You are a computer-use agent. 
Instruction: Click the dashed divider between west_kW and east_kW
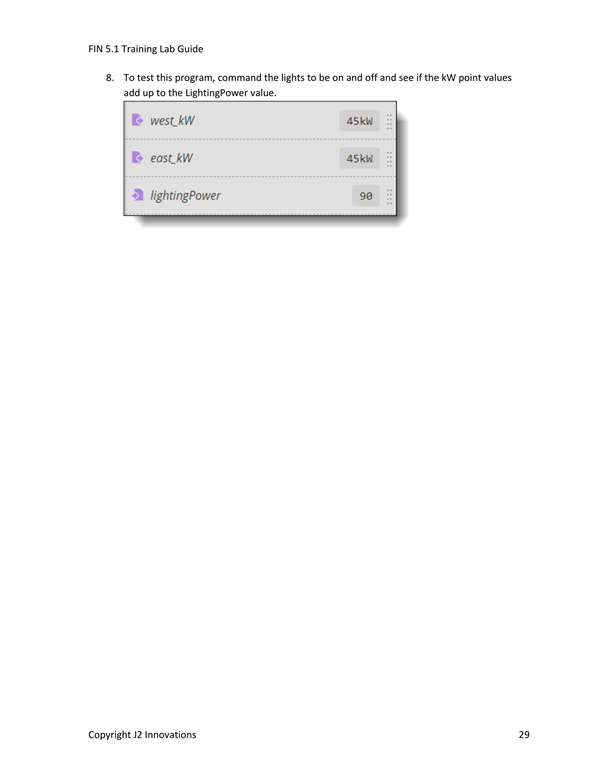(260, 139)
